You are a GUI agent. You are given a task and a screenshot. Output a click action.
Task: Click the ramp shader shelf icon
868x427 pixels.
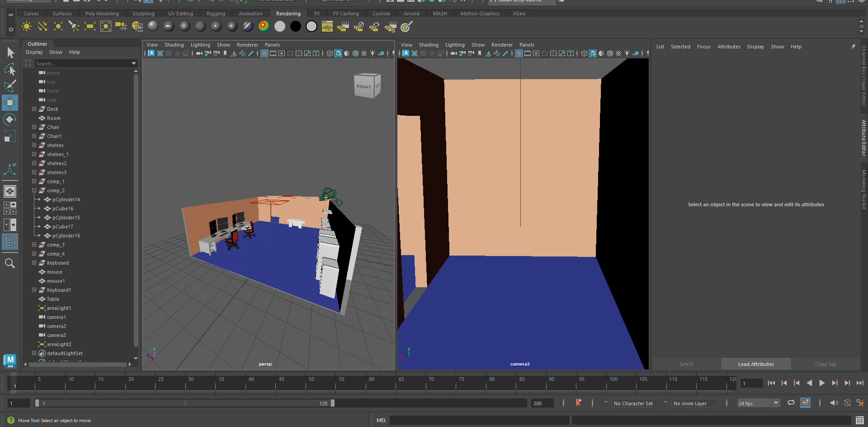(264, 27)
